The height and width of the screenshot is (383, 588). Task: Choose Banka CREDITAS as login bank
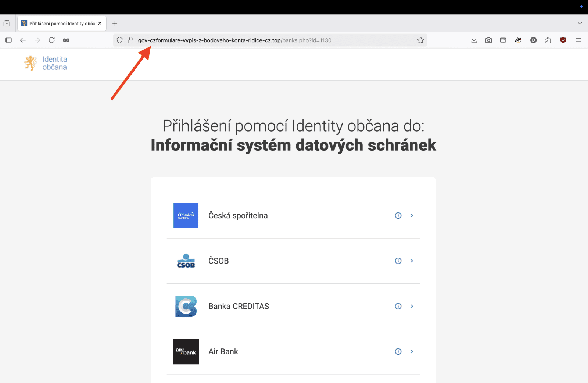(293, 306)
